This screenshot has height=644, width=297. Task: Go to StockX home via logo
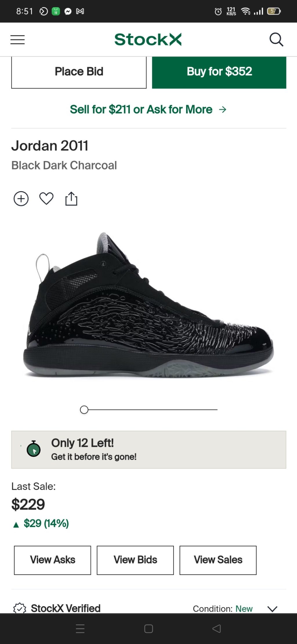[148, 39]
